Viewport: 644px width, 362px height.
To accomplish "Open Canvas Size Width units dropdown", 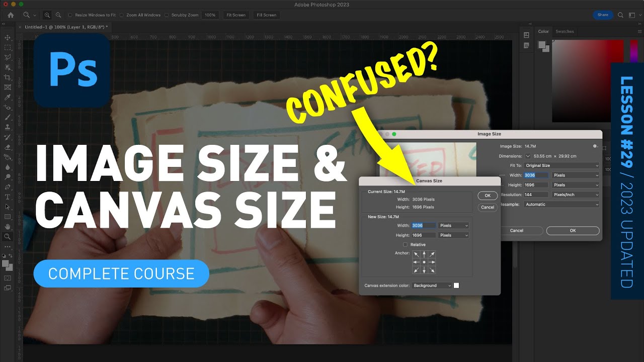I will point(454,226).
